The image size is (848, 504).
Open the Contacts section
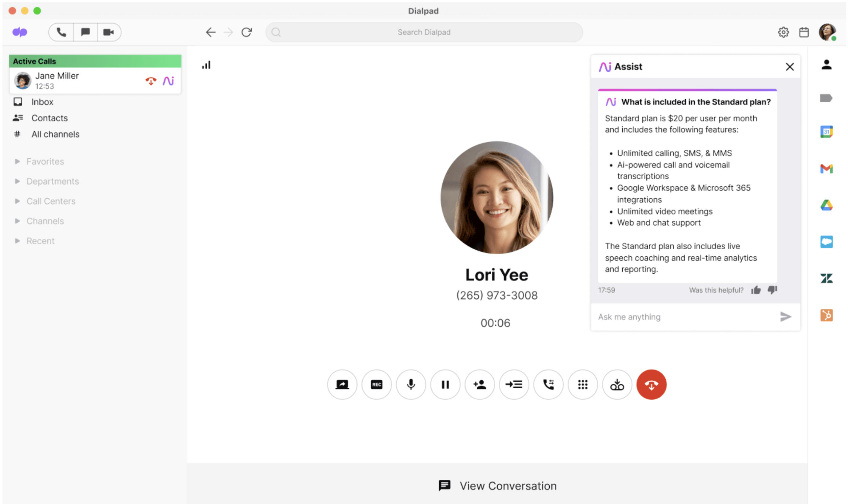(50, 118)
